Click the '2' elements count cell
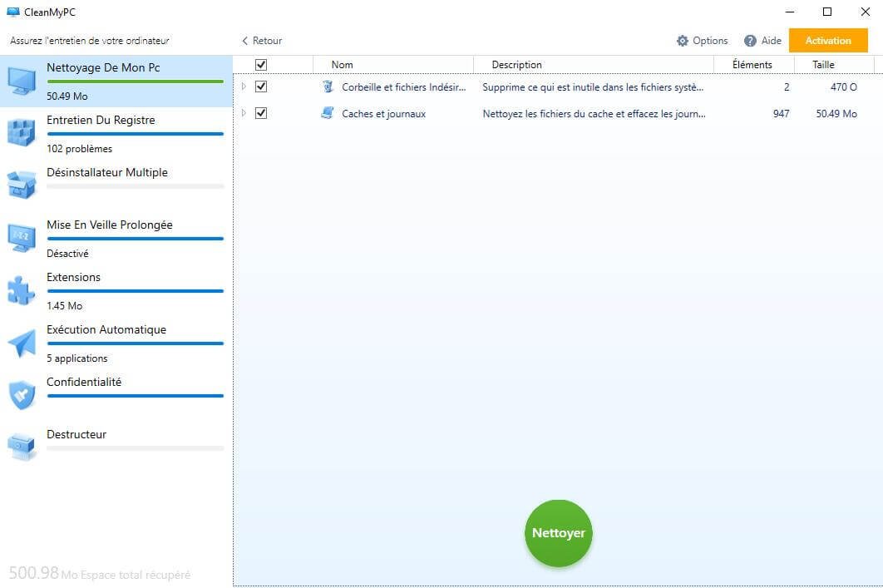The height and width of the screenshot is (588, 883). pos(787,87)
